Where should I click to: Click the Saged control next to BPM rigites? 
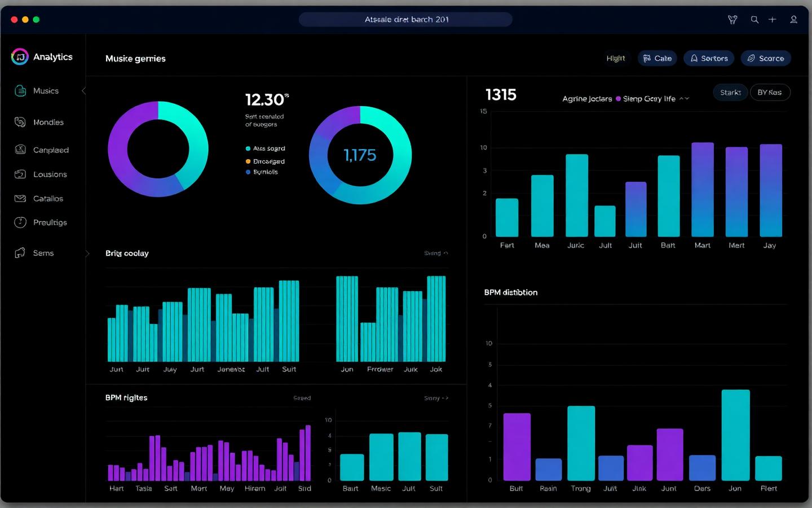click(302, 398)
